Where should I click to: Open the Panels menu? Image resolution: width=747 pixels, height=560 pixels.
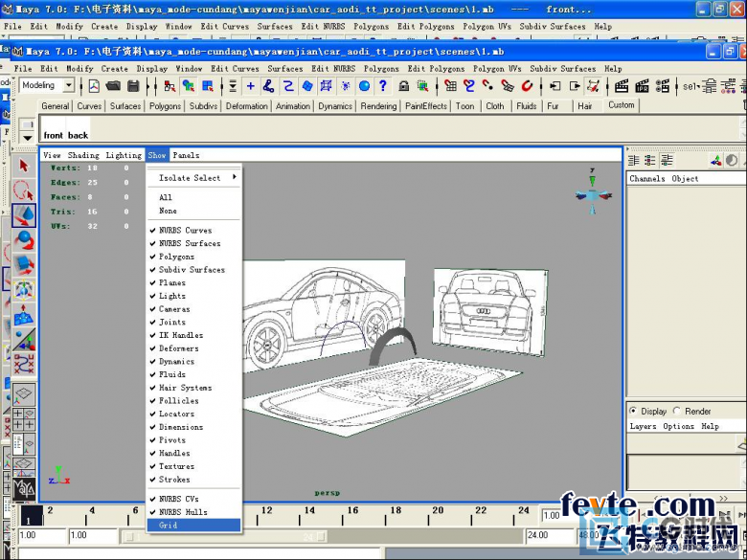pyautogui.click(x=186, y=155)
